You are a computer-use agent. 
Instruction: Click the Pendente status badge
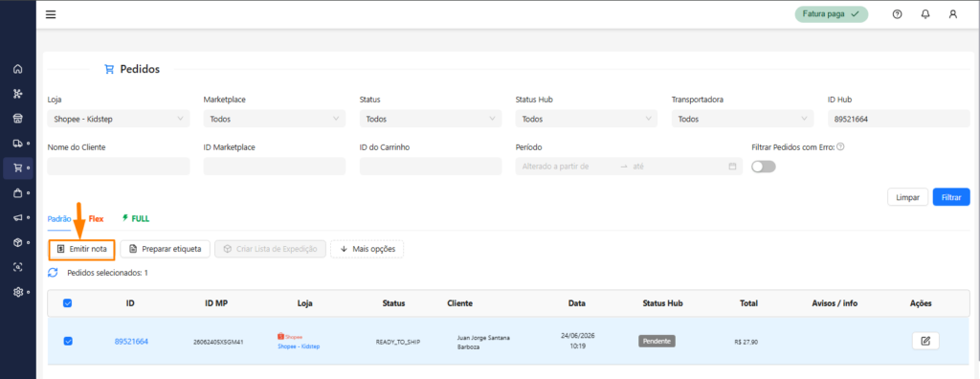[x=657, y=342]
